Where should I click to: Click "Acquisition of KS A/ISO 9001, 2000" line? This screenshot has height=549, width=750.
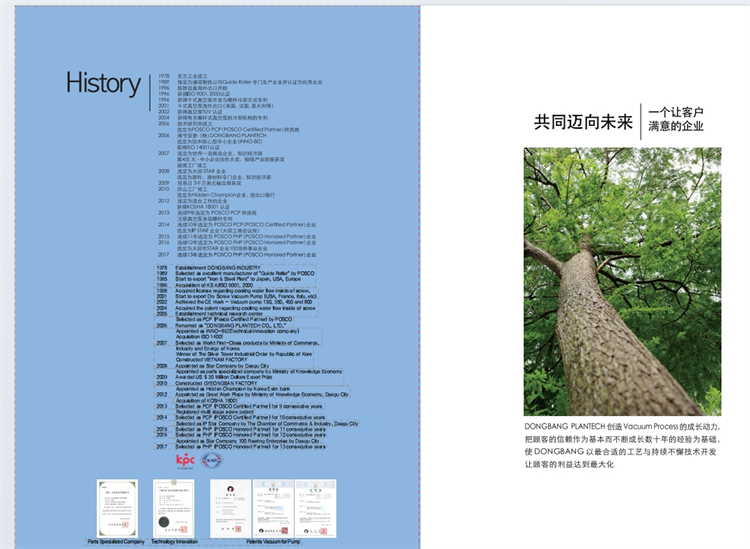point(214,285)
